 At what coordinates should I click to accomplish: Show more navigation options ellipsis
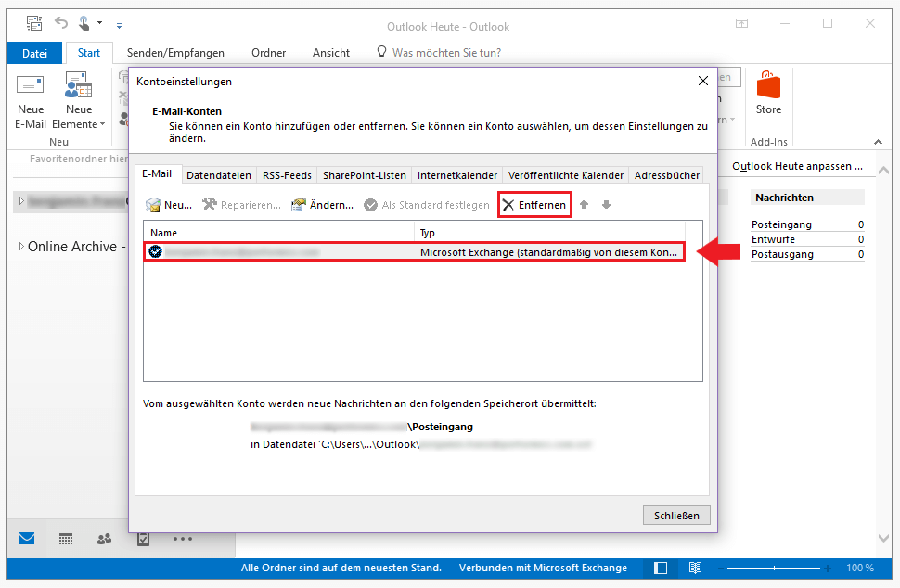183,539
